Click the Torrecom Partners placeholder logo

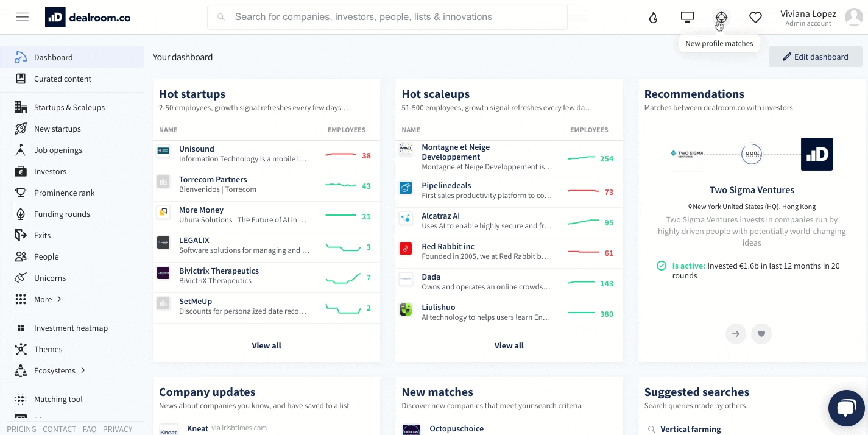tap(163, 181)
